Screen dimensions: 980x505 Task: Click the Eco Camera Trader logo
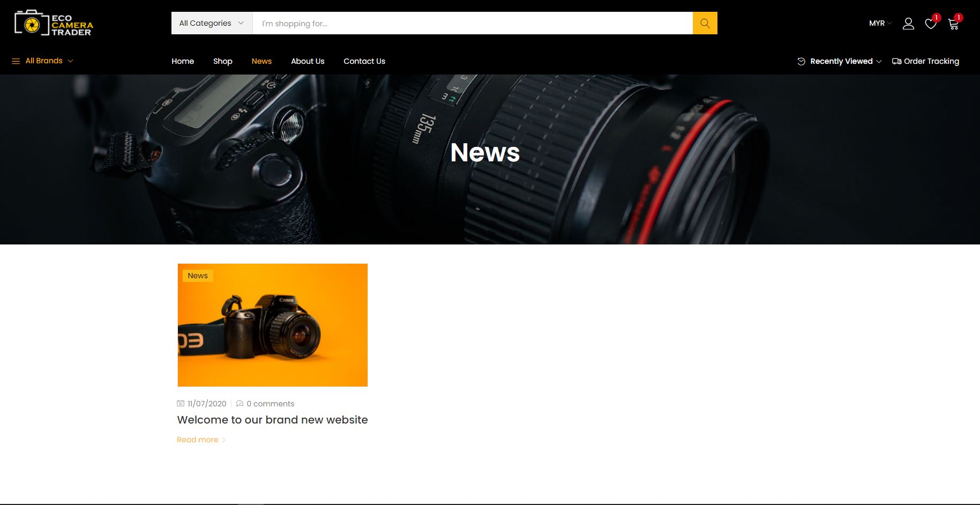click(54, 24)
